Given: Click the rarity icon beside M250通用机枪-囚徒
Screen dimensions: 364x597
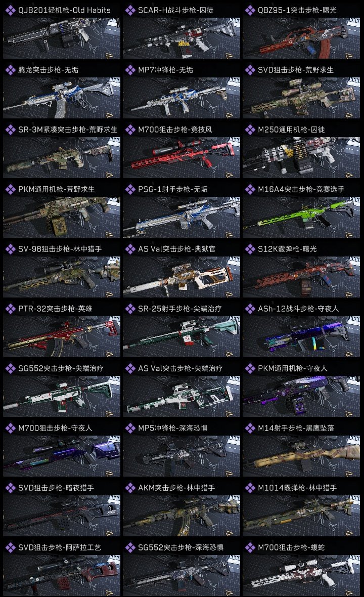Looking at the screenshot, I should coord(250,130).
